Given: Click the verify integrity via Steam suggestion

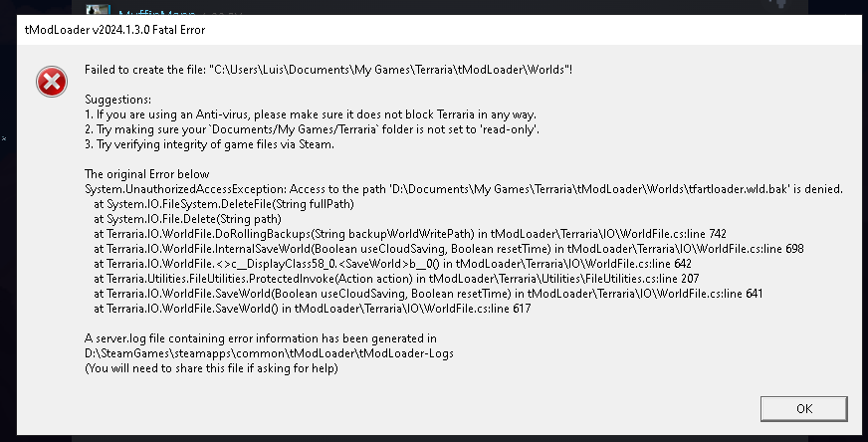Looking at the screenshot, I should (x=209, y=144).
